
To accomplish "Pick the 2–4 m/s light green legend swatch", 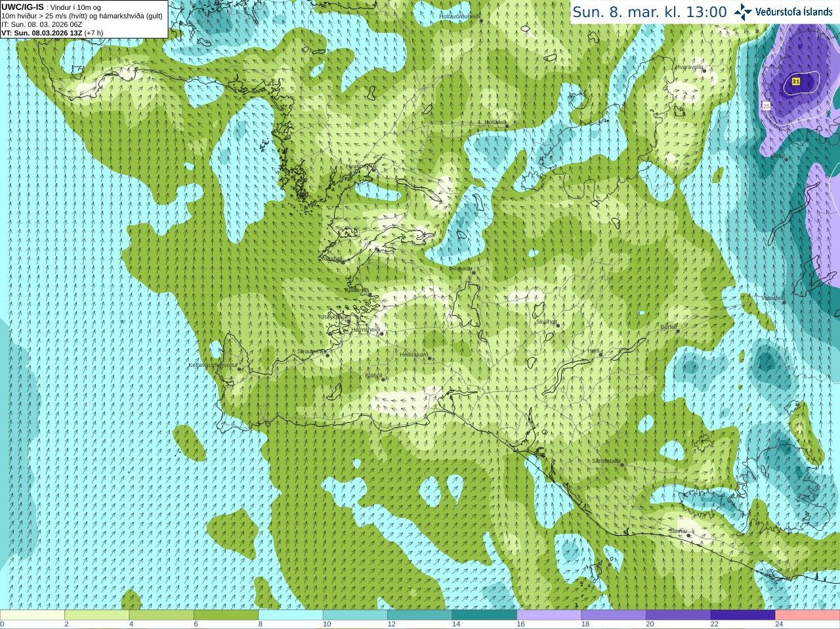I will tap(96, 615).
